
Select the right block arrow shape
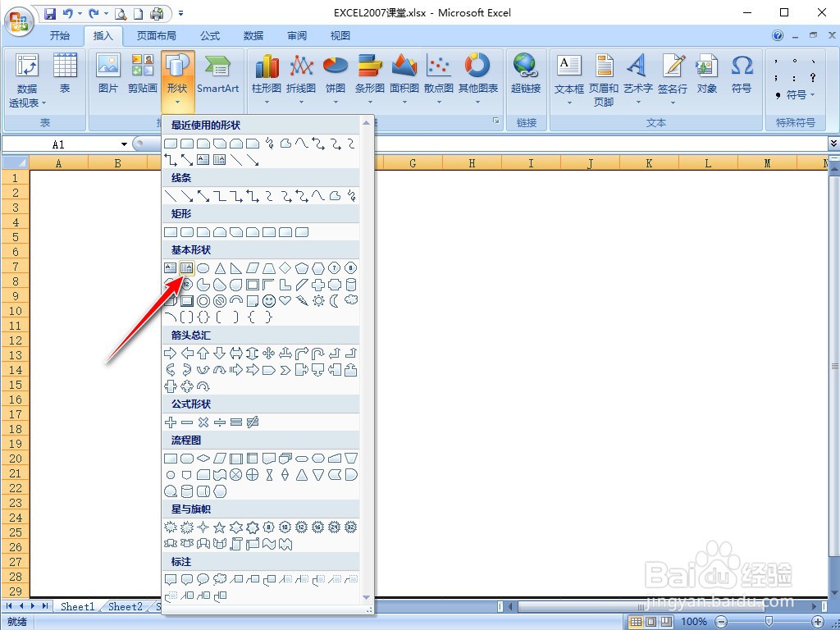click(171, 353)
